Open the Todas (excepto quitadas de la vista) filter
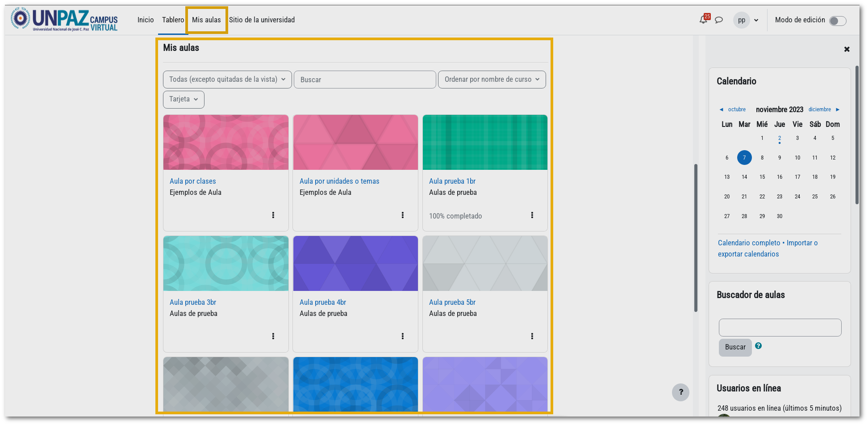 pyautogui.click(x=227, y=80)
